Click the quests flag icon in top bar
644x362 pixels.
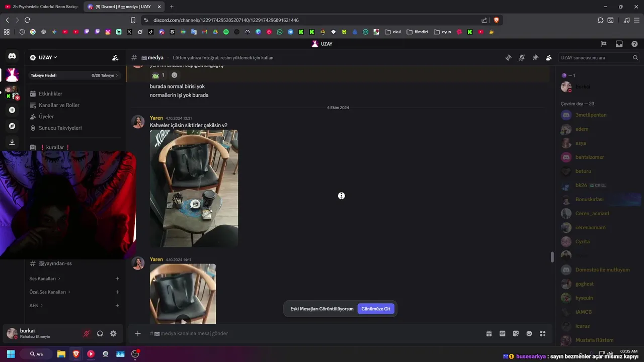tap(604, 44)
